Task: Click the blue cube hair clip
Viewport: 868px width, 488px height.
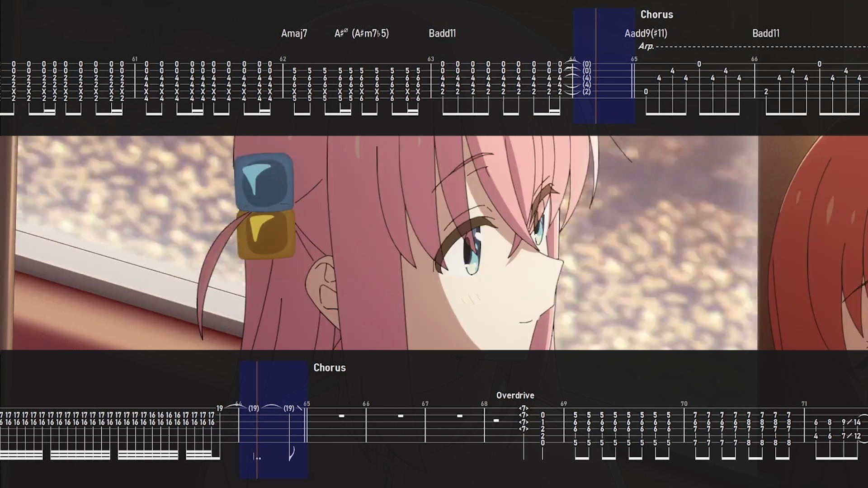Action: (x=264, y=182)
